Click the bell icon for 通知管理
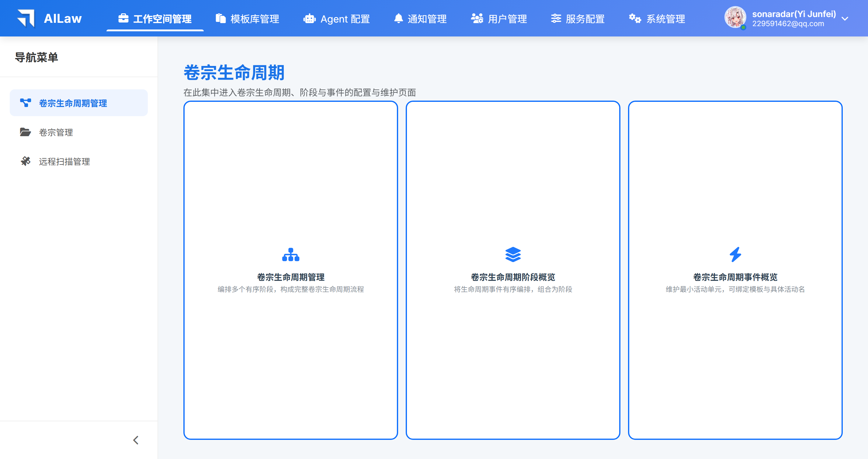Screen dimensions: 868x459 click(x=398, y=18)
